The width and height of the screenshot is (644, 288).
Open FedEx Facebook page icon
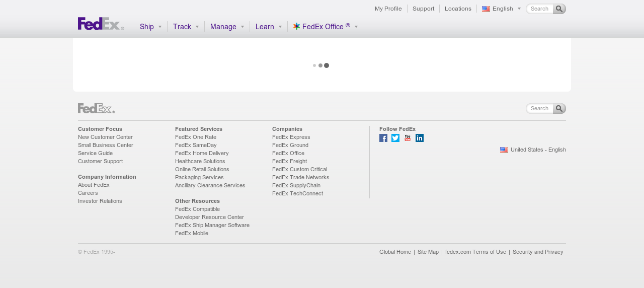(x=383, y=138)
